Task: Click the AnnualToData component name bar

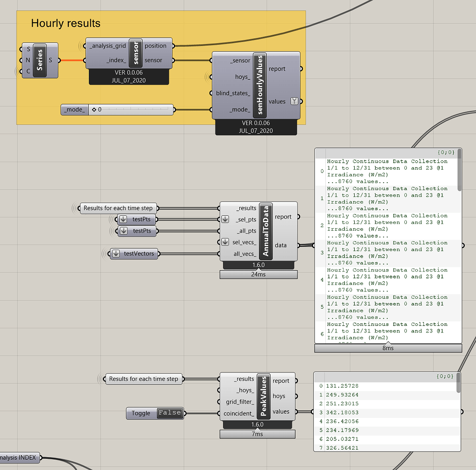Action: tap(265, 231)
